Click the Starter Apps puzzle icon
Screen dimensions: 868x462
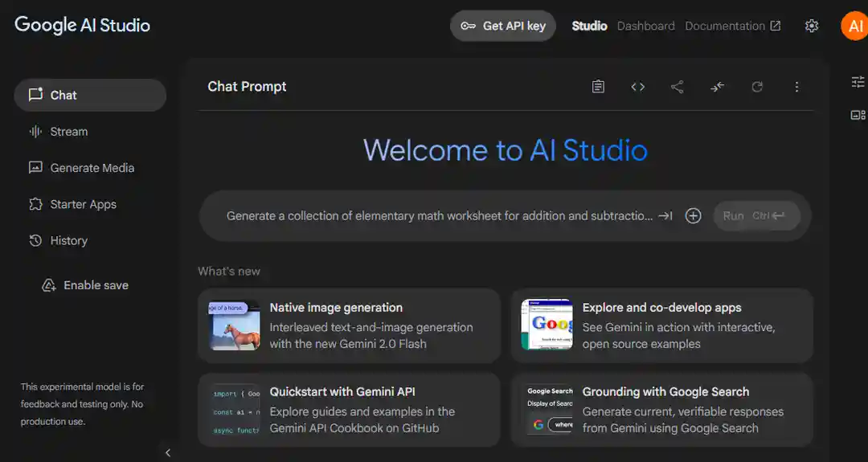35,203
